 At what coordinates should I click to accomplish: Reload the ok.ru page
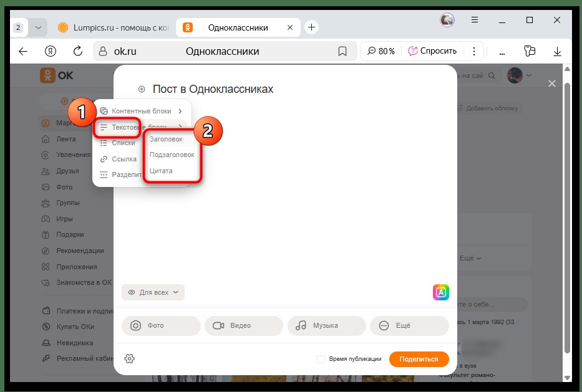(77, 51)
